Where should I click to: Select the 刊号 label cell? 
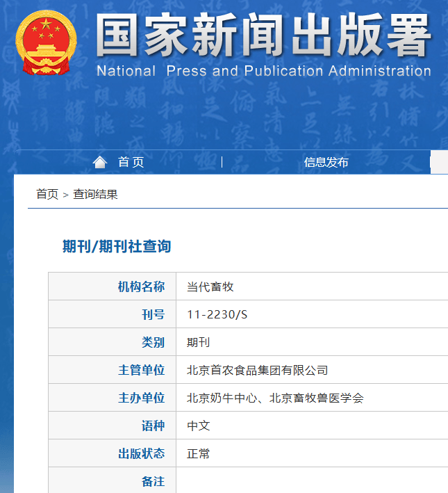click(112, 314)
